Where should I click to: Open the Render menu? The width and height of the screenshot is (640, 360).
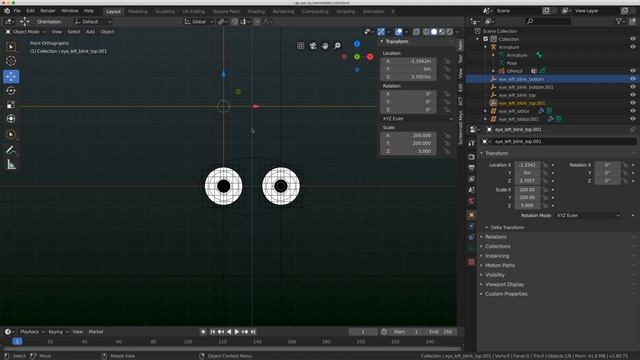[x=48, y=11]
